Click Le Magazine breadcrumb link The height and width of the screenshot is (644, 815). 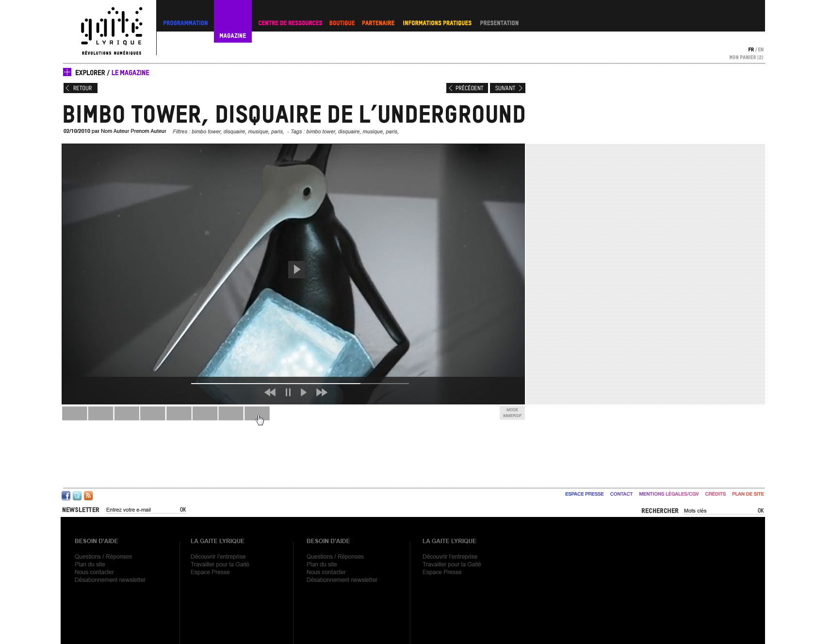click(130, 73)
